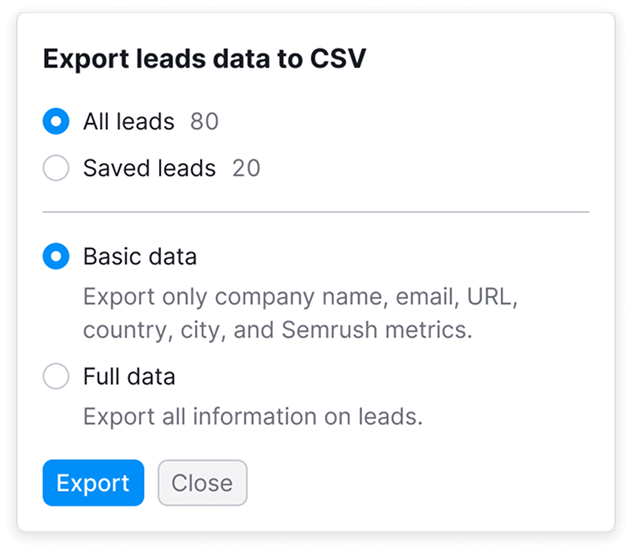632x552 pixels.
Task: Click the horizontal divider between option groups
Action: 316,212
